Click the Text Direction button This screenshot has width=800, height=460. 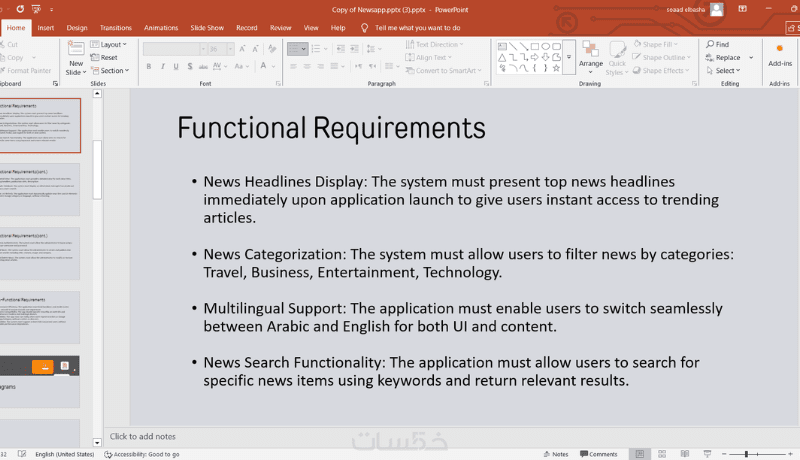[x=434, y=44]
